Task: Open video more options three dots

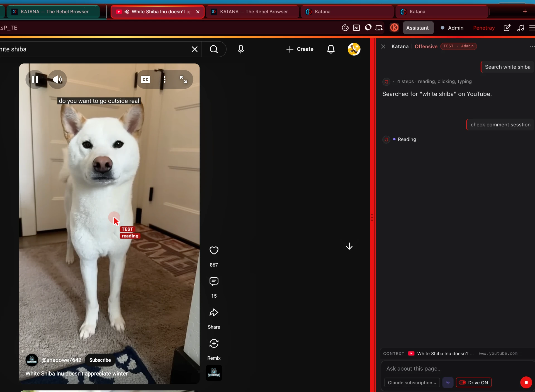Action: [x=164, y=79]
